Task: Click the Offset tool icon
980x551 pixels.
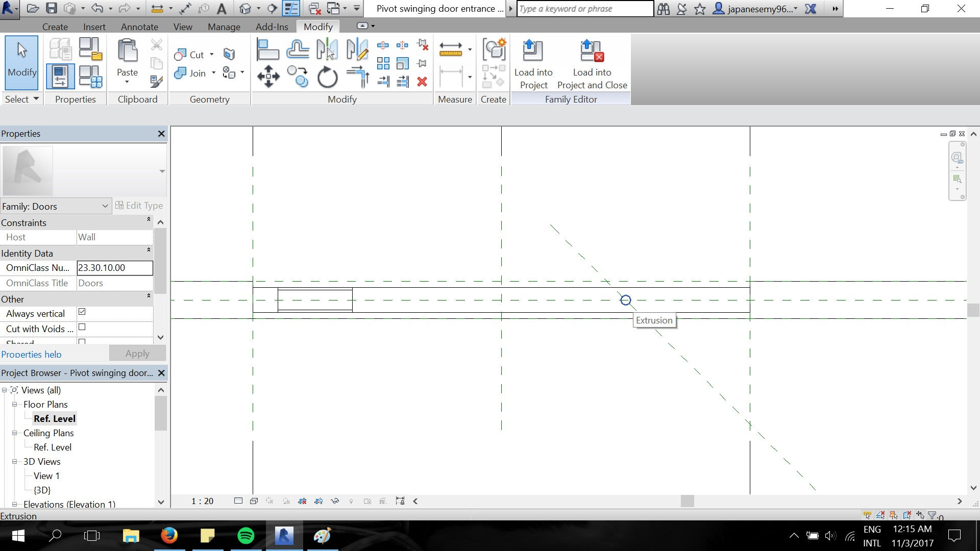Action: coord(298,49)
